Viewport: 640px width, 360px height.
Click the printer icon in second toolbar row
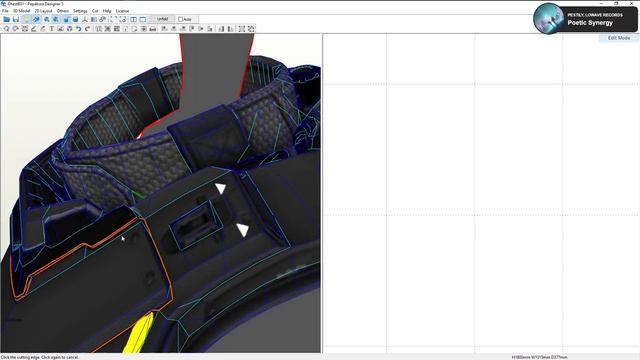(x=153, y=29)
